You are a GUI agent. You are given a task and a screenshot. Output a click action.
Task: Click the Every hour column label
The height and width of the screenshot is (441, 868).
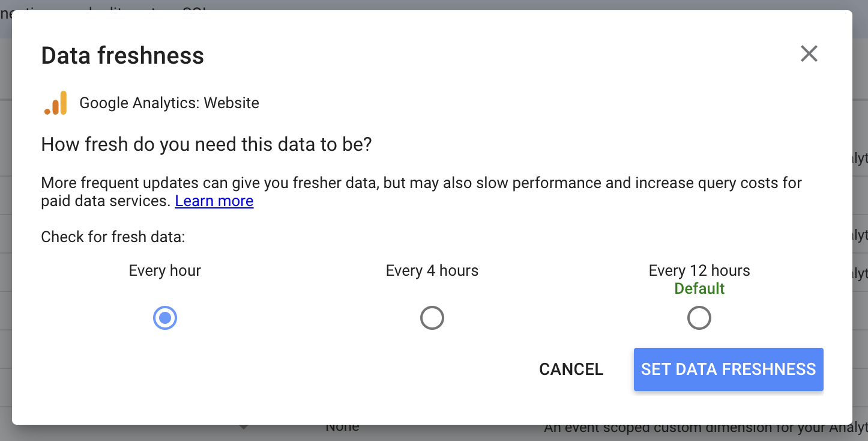coord(164,270)
